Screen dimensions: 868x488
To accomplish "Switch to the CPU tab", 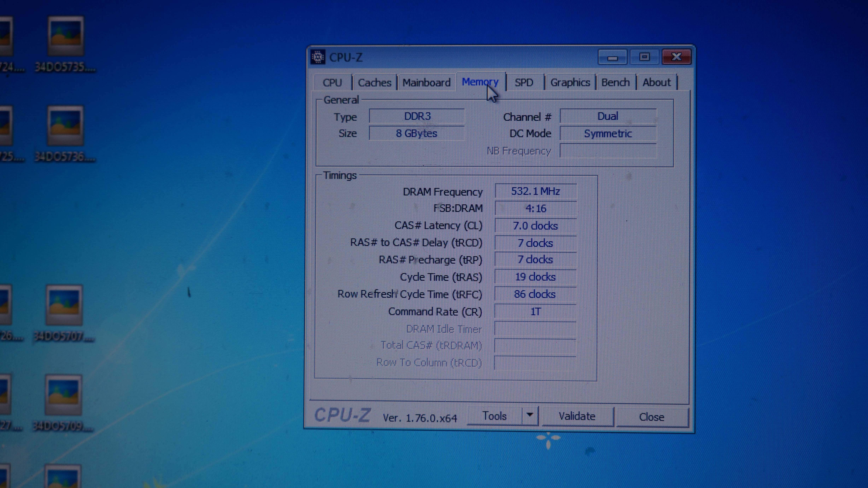I will pyautogui.click(x=332, y=83).
